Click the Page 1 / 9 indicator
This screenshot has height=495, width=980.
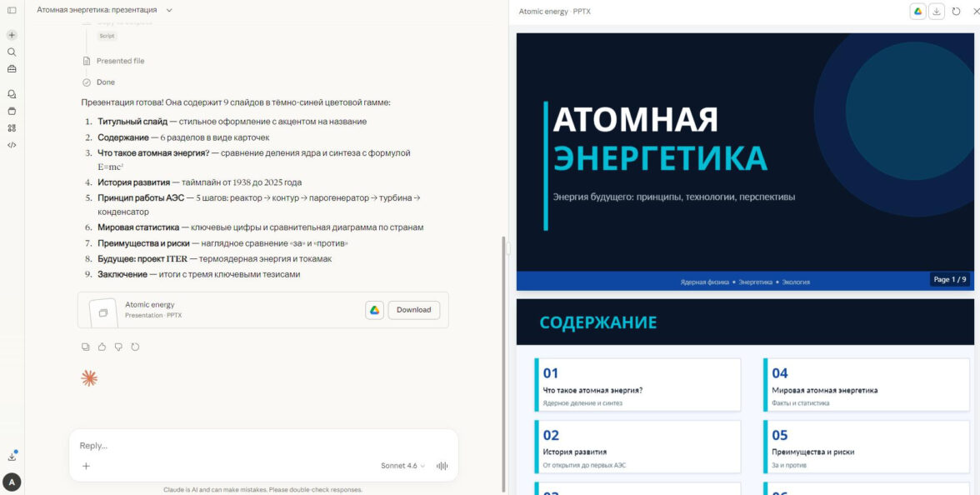(949, 279)
